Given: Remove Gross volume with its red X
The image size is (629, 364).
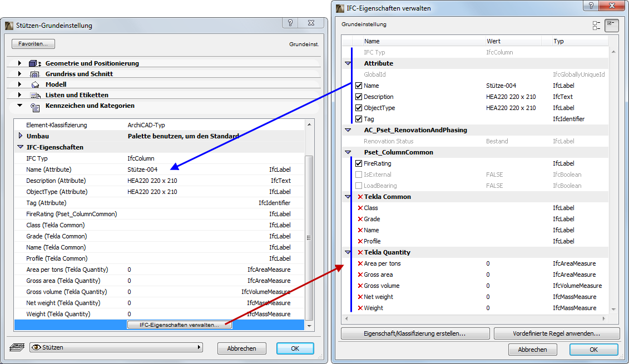Looking at the screenshot, I should [360, 286].
